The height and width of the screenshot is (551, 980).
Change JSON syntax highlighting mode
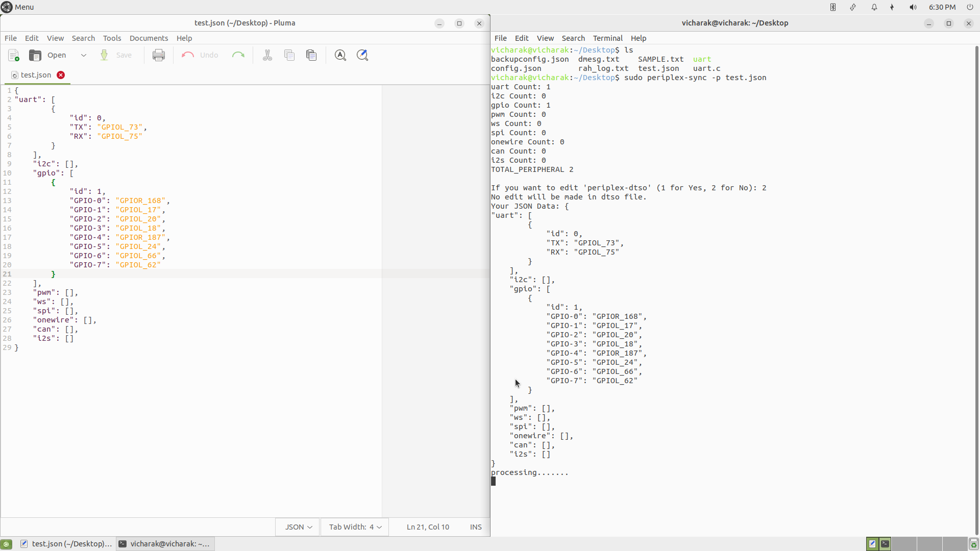tap(298, 527)
